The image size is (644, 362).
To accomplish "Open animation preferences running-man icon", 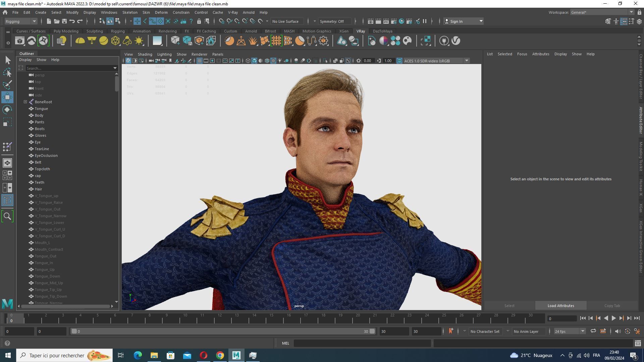I will click(637, 331).
